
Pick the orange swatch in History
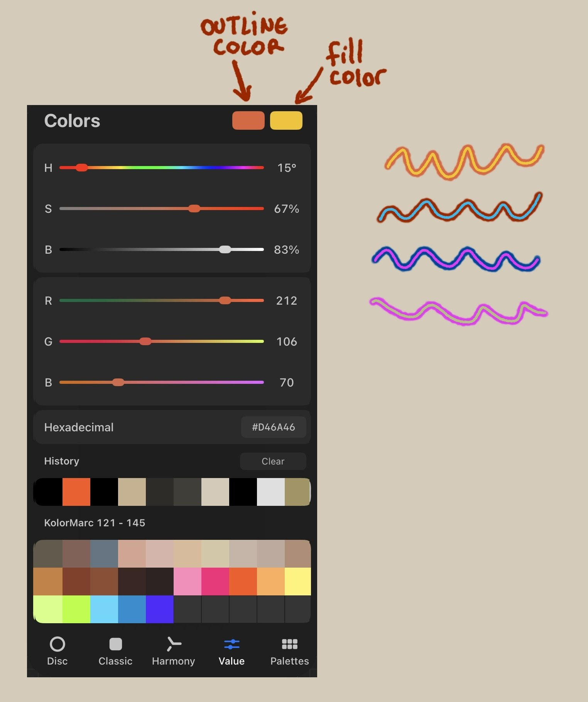(x=76, y=492)
